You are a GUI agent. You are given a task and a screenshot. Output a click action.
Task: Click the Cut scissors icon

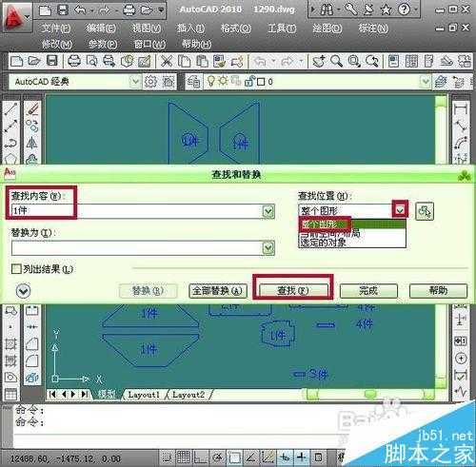[x=167, y=61]
